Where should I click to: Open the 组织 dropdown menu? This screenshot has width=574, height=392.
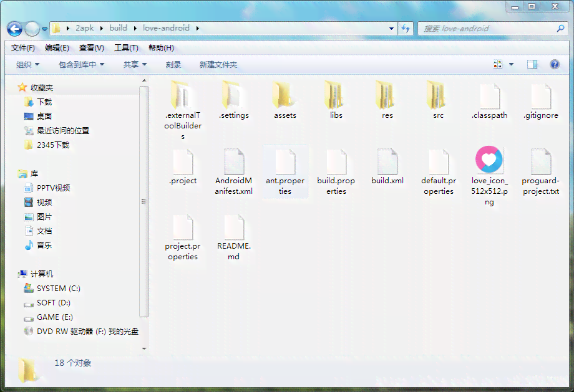tap(27, 65)
